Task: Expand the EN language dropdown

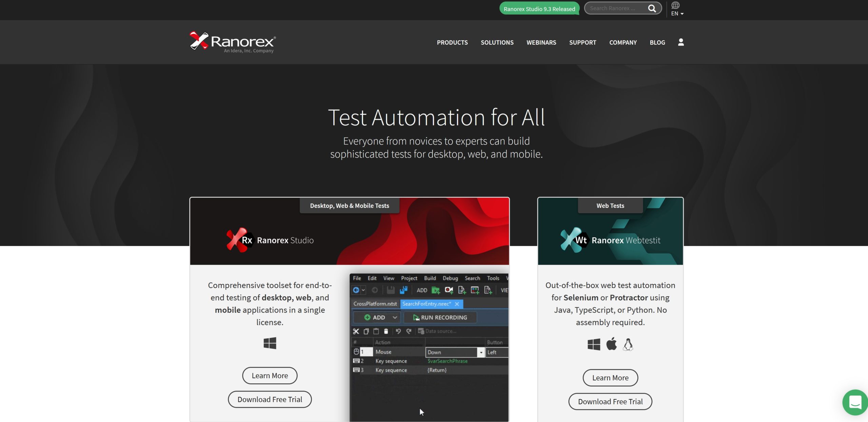Action: pyautogui.click(x=677, y=14)
